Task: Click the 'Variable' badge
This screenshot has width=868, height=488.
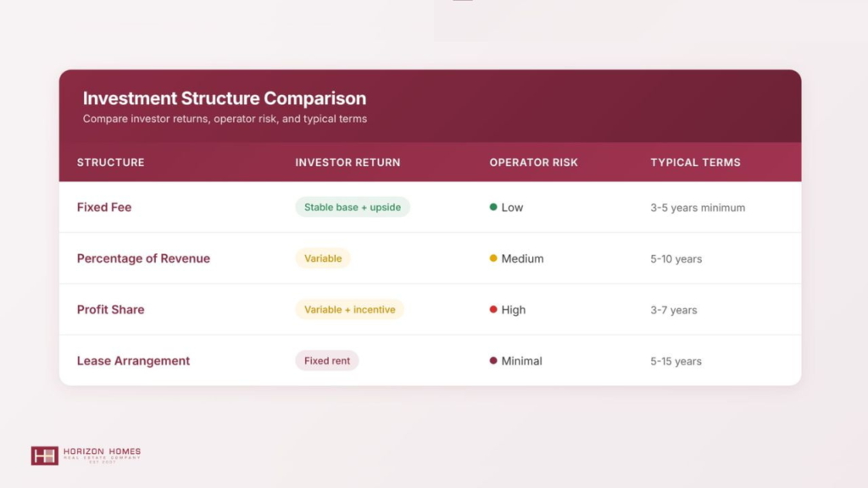Action: coord(323,258)
